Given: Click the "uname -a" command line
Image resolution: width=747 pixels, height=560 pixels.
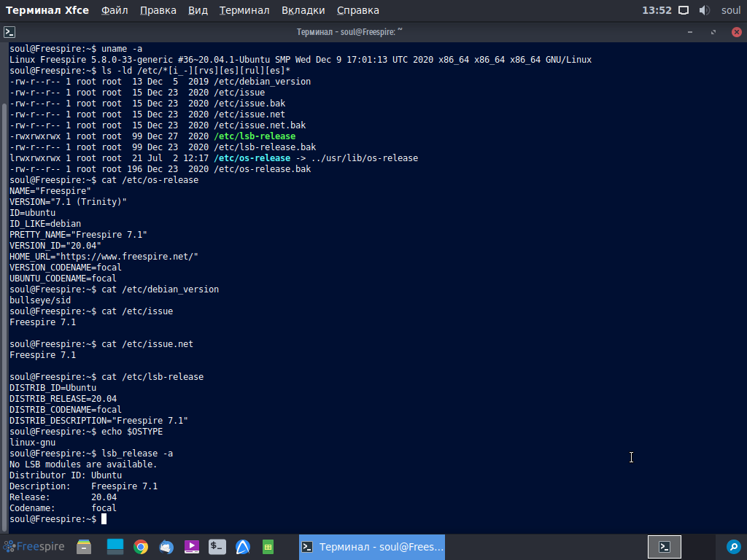Looking at the screenshot, I should (76, 49).
